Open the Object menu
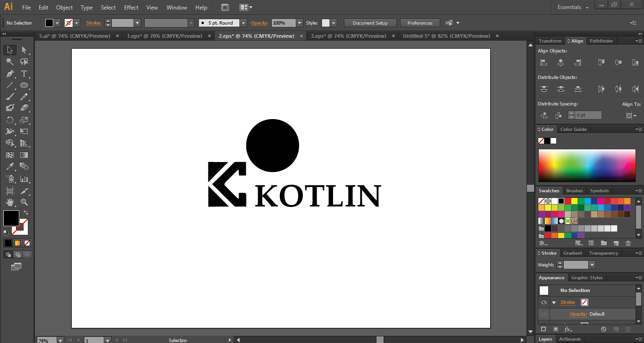The height and width of the screenshot is (343, 644). pyautogui.click(x=64, y=8)
